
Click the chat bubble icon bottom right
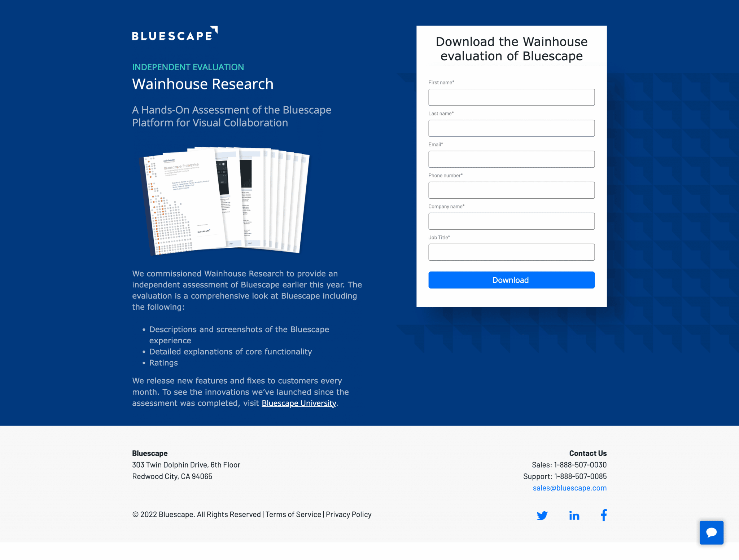click(x=713, y=534)
